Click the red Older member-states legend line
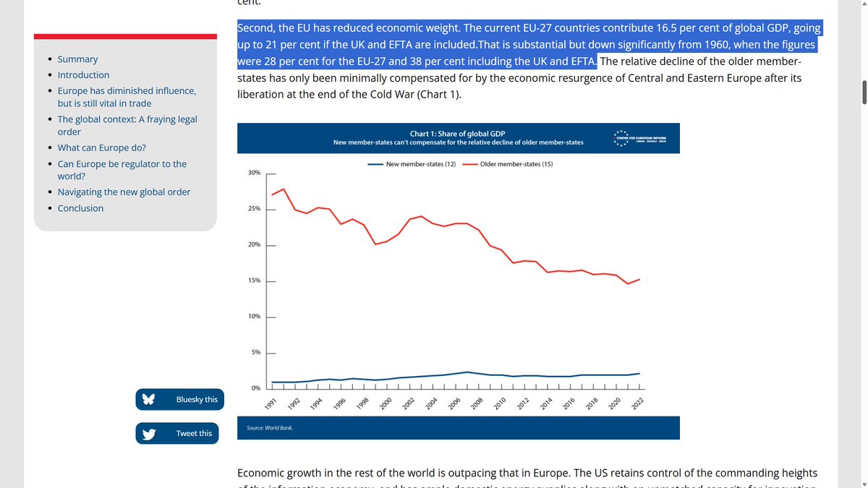Image resolution: width=868 pixels, height=488 pixels. click(469, 165)
